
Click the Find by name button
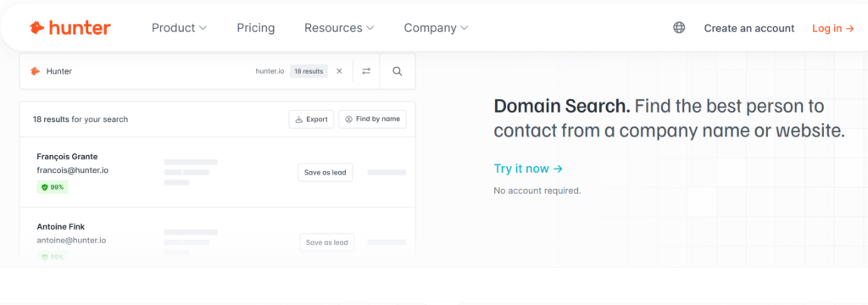coord(373,119)
